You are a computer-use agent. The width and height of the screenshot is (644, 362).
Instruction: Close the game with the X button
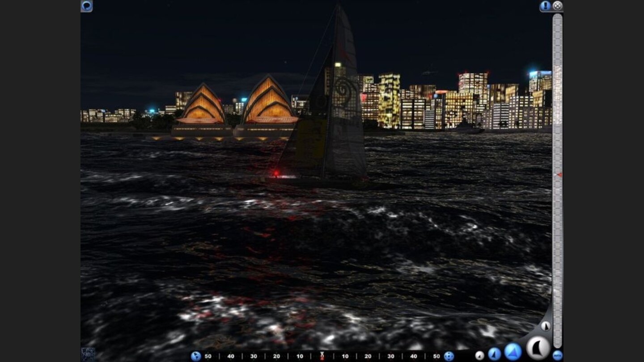[x=557, y=6]
